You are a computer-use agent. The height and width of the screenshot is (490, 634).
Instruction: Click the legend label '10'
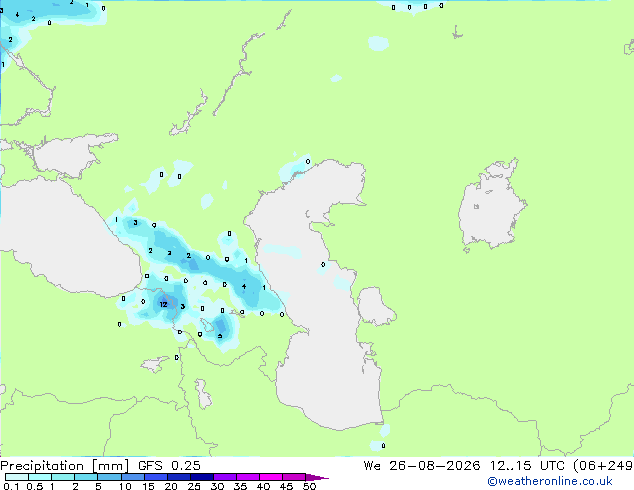[x=125, y=486]
